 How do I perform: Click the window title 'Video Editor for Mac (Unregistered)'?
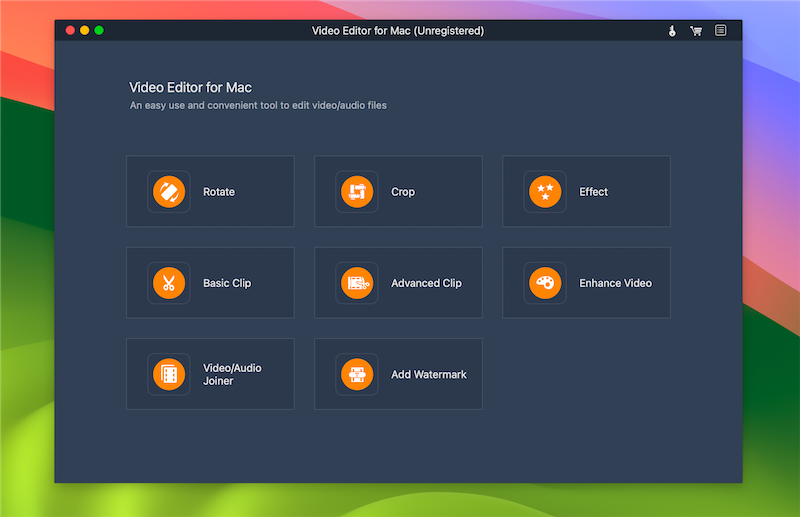point(398,31)
